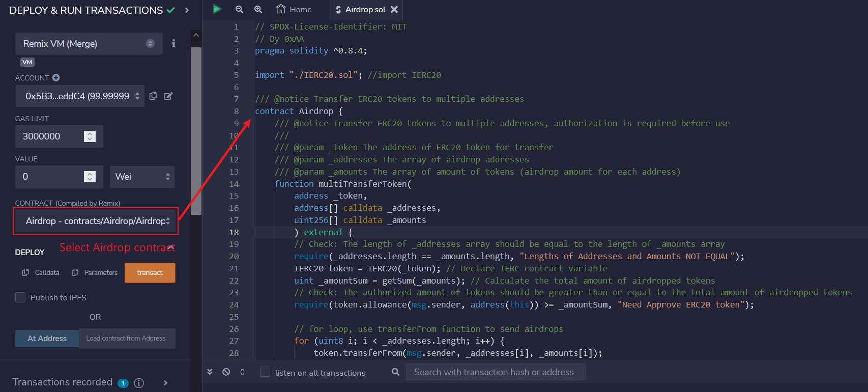Toggle terminal with double chevron icon
The height and width of the screenshot is (392, 868).
(210, 372)
